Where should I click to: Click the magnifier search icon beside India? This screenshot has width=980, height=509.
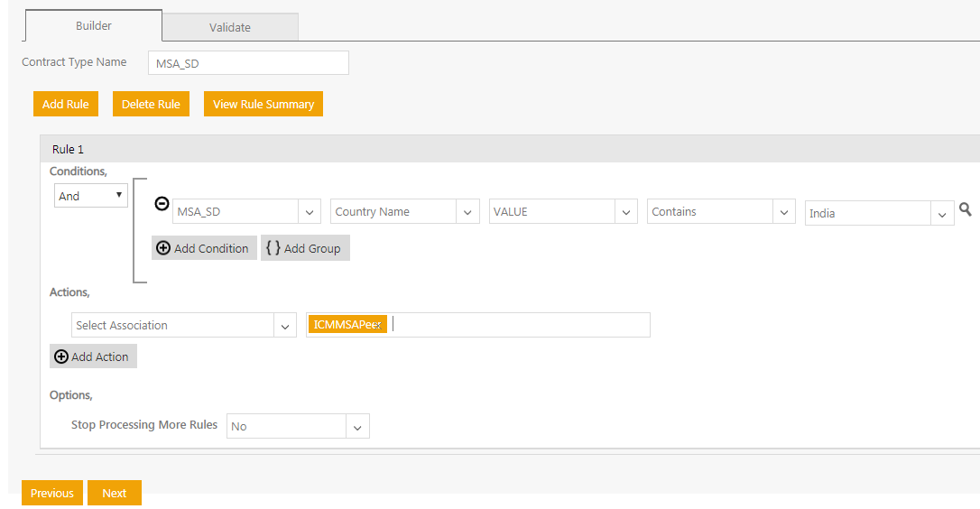click(966, 209)
